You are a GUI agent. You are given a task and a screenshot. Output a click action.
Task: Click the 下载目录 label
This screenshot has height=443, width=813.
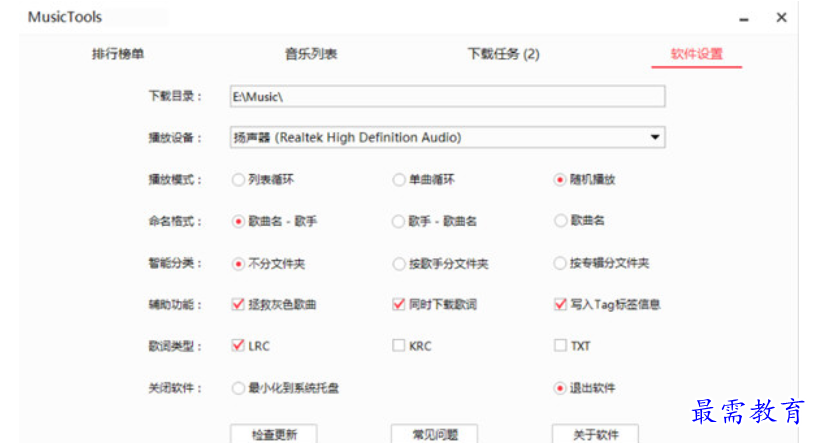pyautogui.click(x=175, y=96)
